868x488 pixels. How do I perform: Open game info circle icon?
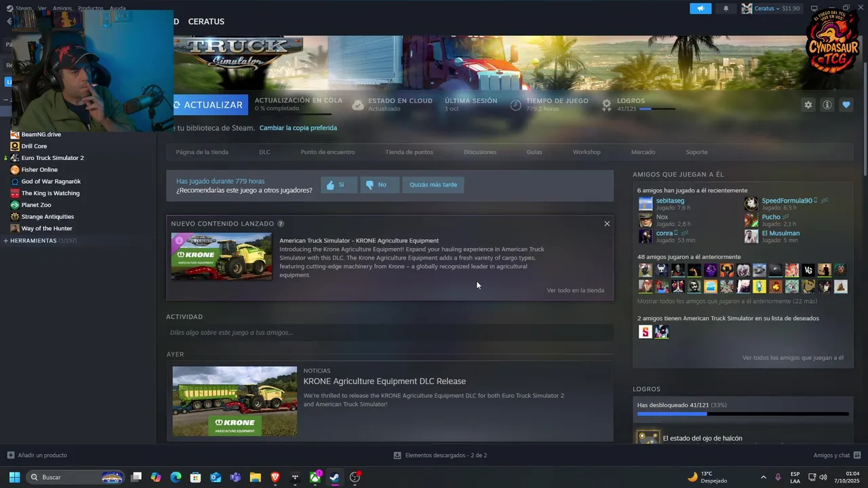[x=827, y=105]
